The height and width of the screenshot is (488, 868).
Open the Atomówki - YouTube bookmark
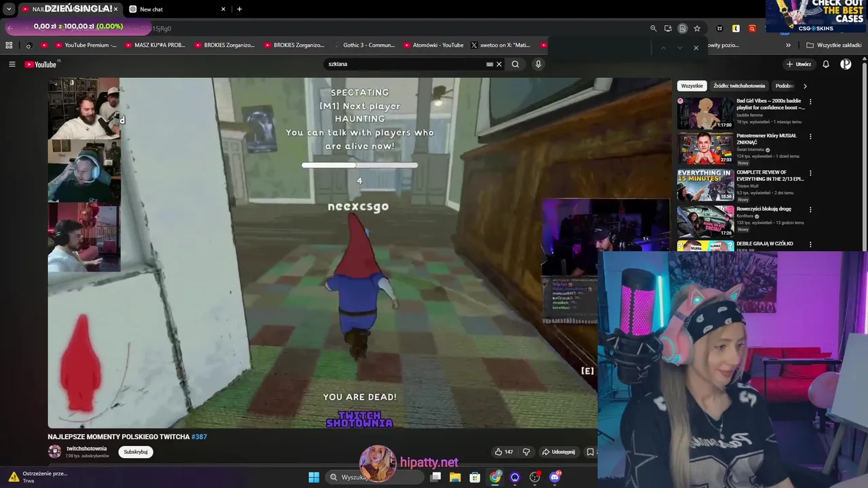434,45
